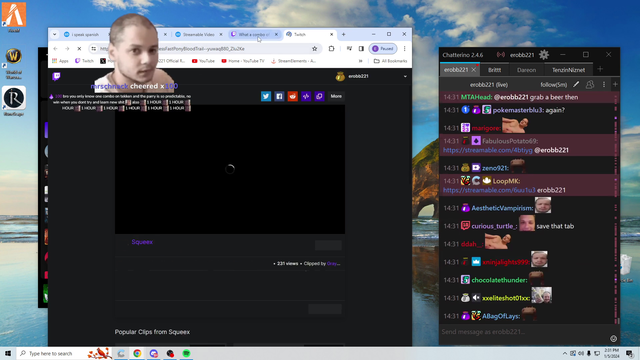
Task: Click erobb221 live title in Chatterino
Action: [489, 85]
